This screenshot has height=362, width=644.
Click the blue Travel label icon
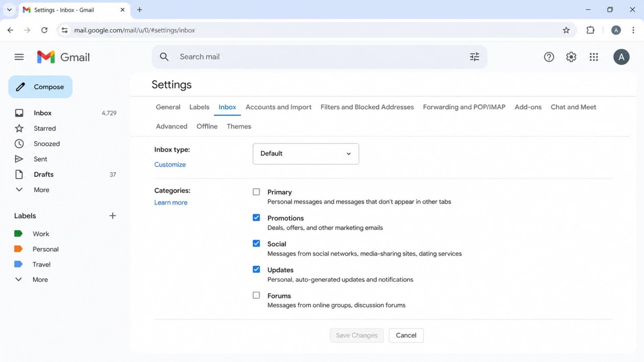click(18, 264)
